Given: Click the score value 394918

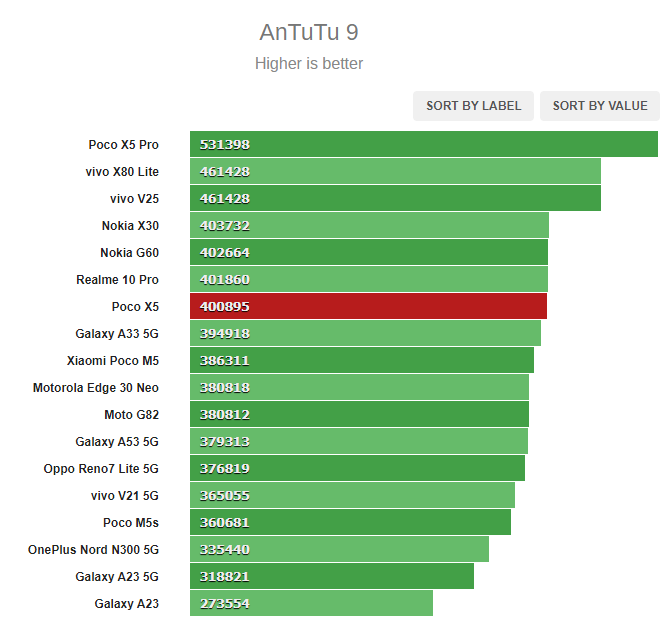Looking at the screenshot, I should pyautogui.click(x=225, y=334).
